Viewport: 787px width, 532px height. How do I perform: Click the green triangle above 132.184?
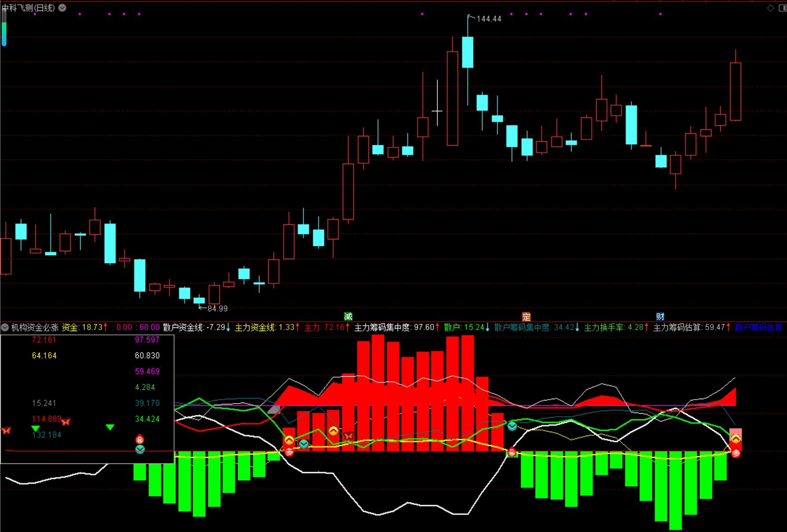(36, 428)
